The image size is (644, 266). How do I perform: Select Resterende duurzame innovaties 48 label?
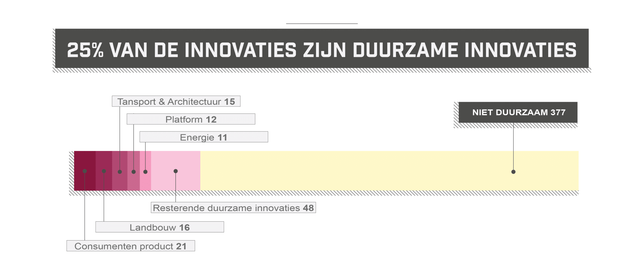tap(233, 208)
